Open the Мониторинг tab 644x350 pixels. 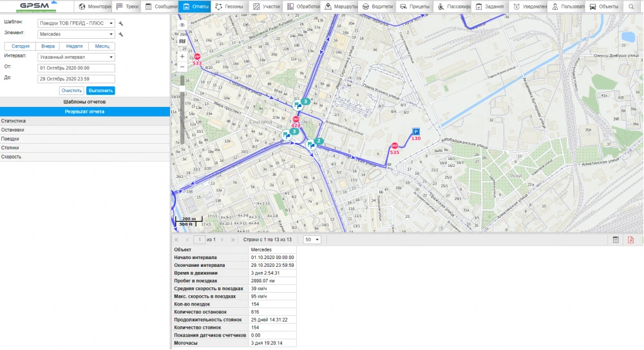coord(93,6)
